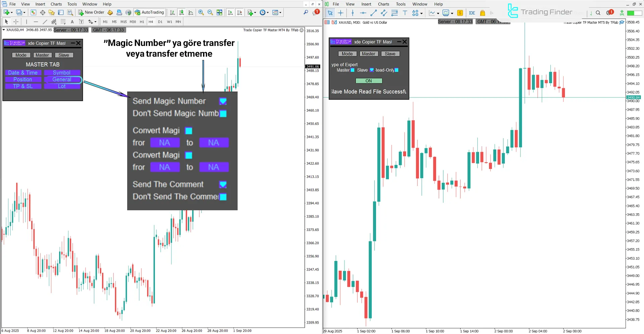
Task: Enable Send Magic Number checkbox
Action: (x=222, y=101)
